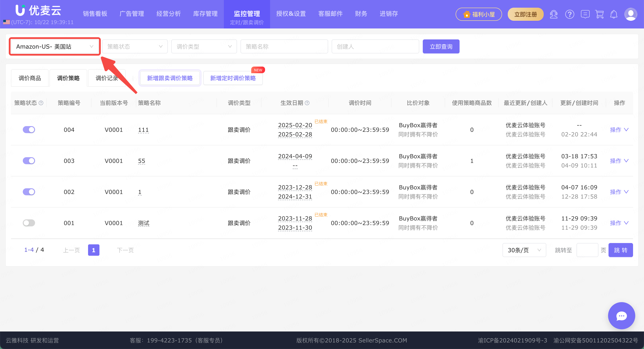The width and height of the screenshot is (644, 349).
Task: Click the help question mark icon
Action: 570,14
